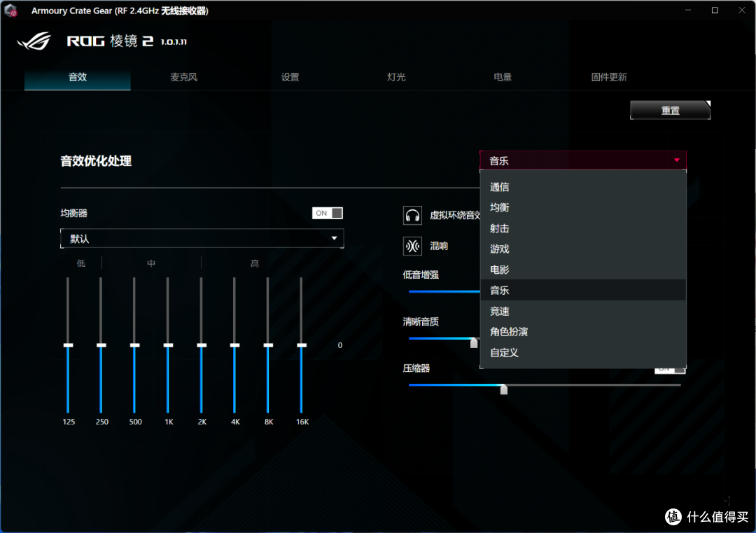The image size is (756, 533).
Task: Open the 电量 tab
Action: coord(503,77)
